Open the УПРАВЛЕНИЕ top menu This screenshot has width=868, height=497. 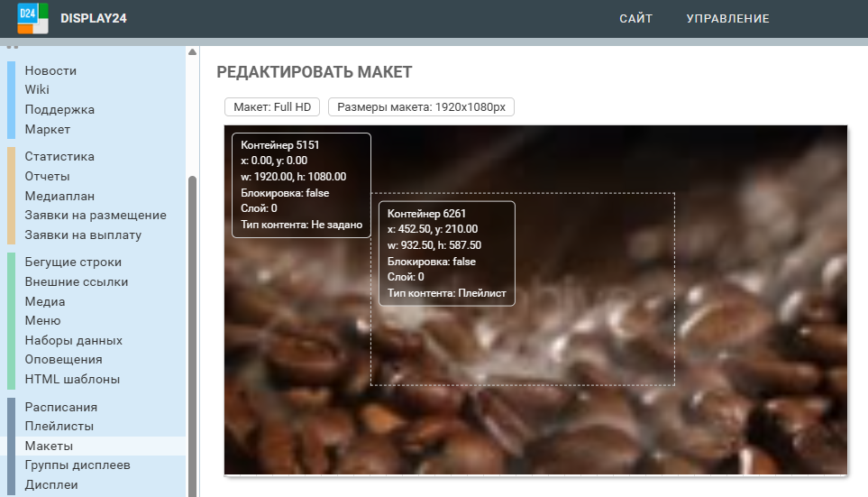[727, 18]
